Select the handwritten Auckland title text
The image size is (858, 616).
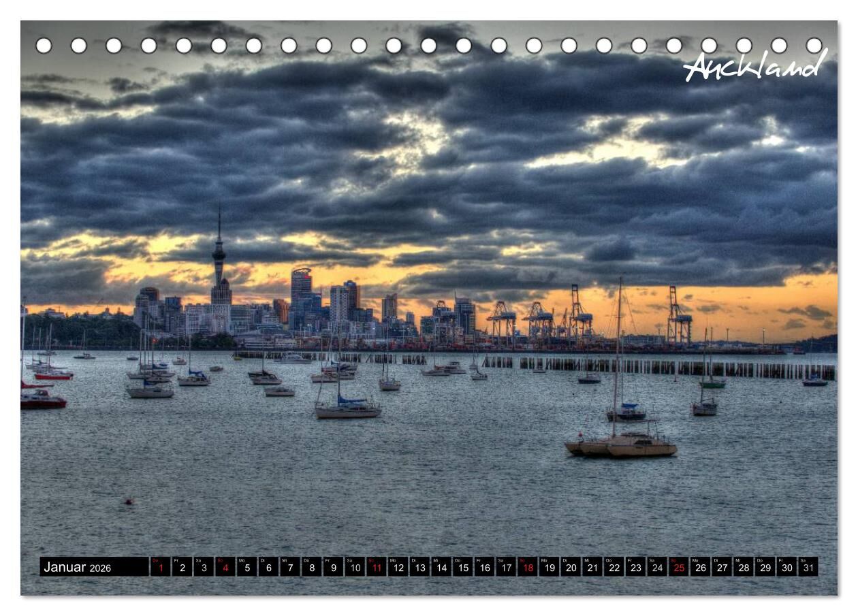pyautogui.click(x=754, y=67)
